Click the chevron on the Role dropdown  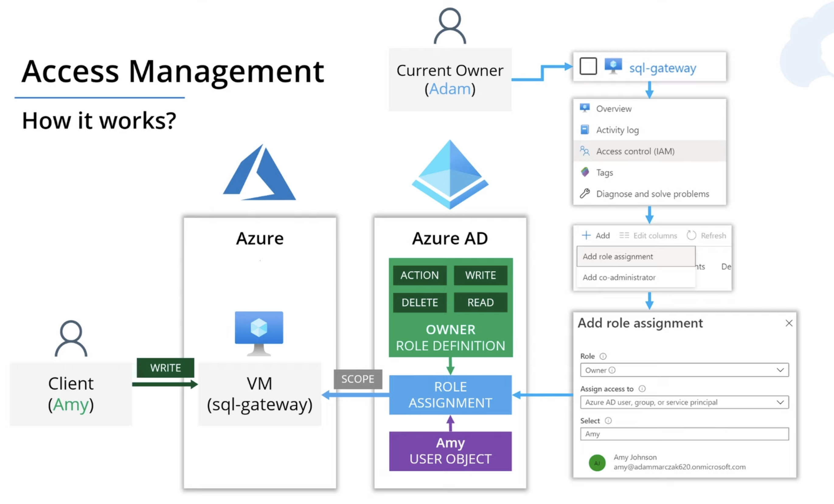pyautogui.click(x=780, y=370)
